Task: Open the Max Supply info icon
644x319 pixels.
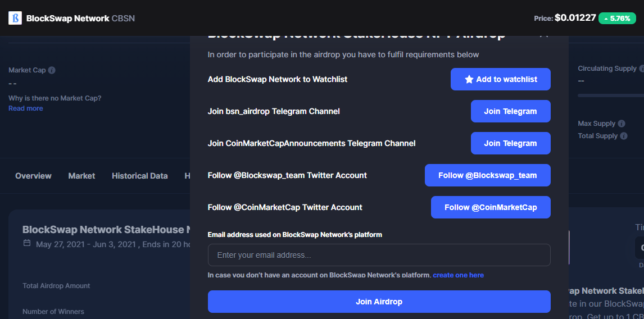Action: point(622,124)
